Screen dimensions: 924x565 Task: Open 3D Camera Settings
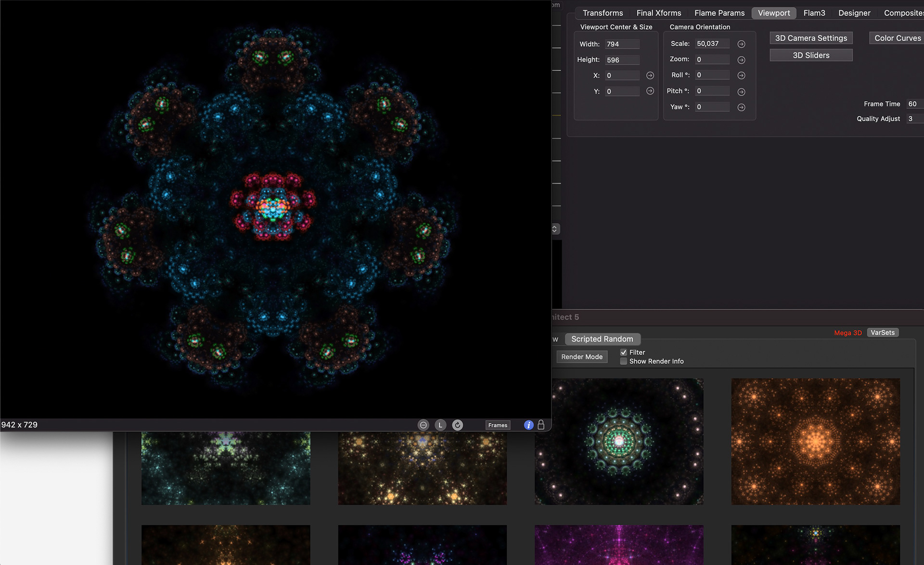pyautogui.click(x=811, y=38)
